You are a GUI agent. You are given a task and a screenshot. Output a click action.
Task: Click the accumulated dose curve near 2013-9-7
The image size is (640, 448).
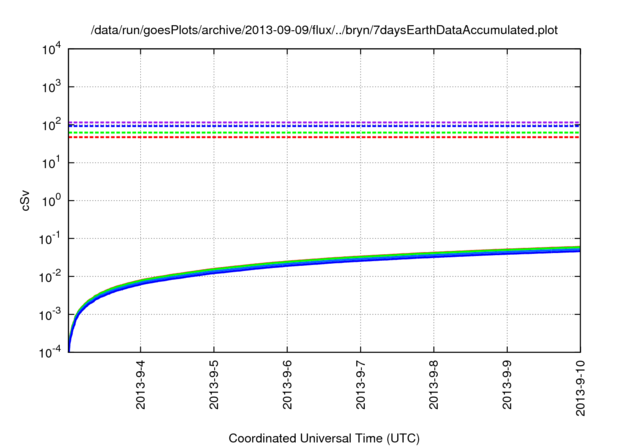(x=360, y=259)
